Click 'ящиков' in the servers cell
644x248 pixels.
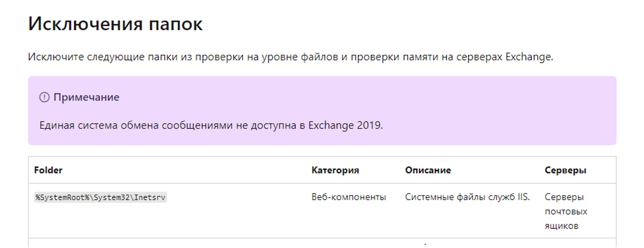[x=561, y=226]
